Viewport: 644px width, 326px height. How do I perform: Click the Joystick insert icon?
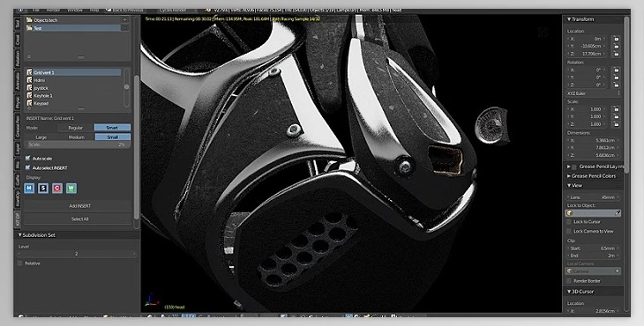point(30,88)
